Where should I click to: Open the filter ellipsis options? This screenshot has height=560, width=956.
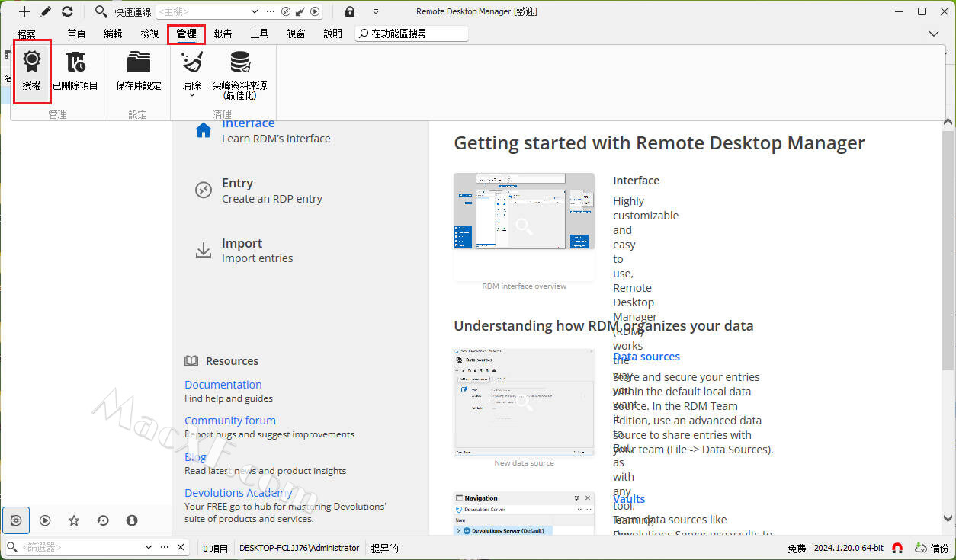[165, 548]
